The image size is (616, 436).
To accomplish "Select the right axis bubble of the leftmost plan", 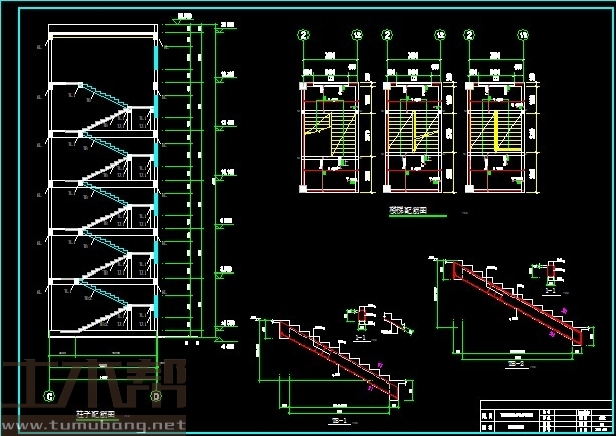I will pyautogui.click(x=356, y=35).
